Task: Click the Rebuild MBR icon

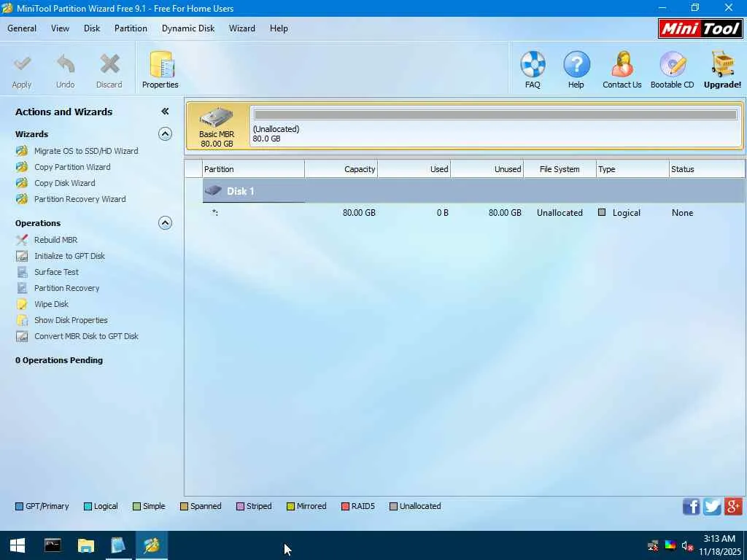Action: (x=22, y=240)
